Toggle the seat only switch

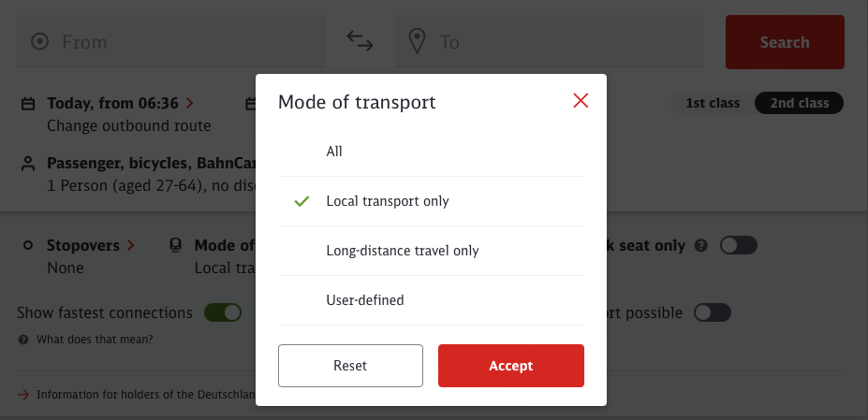tap(739, 245)
